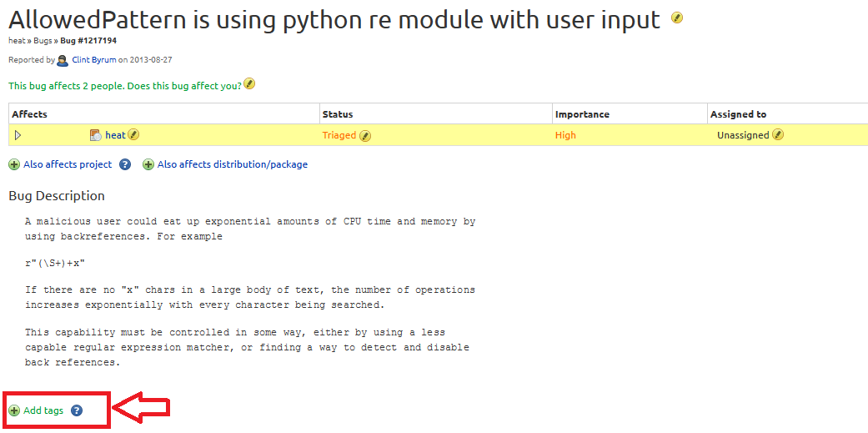Open the heat project link in Affects table

(115, 135)
